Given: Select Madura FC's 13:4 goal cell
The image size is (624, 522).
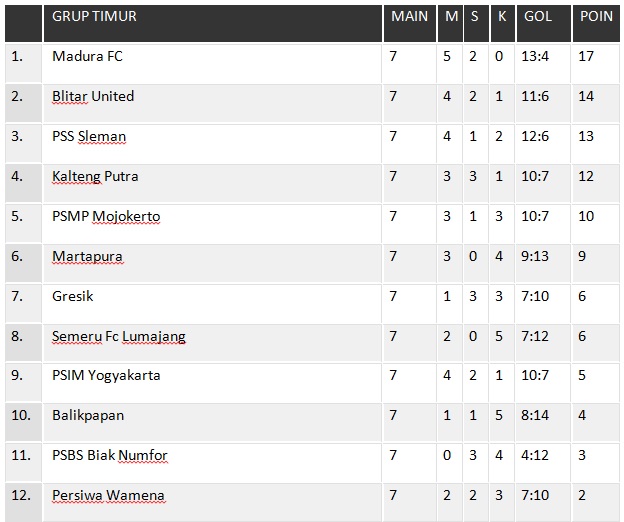Looking at the screenshot, I should coord(535,57).
